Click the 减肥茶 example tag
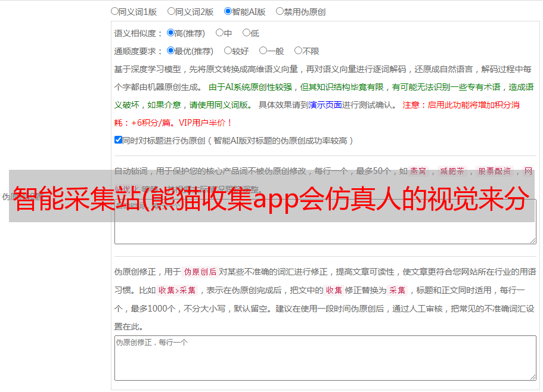The width and height of the screenshot is (543, 392). 452,171
